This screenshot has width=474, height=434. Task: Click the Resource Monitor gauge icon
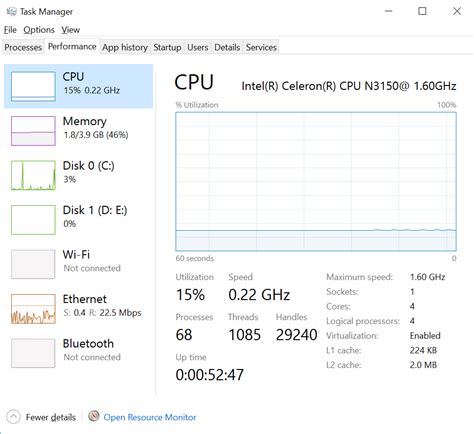(94, 416)
